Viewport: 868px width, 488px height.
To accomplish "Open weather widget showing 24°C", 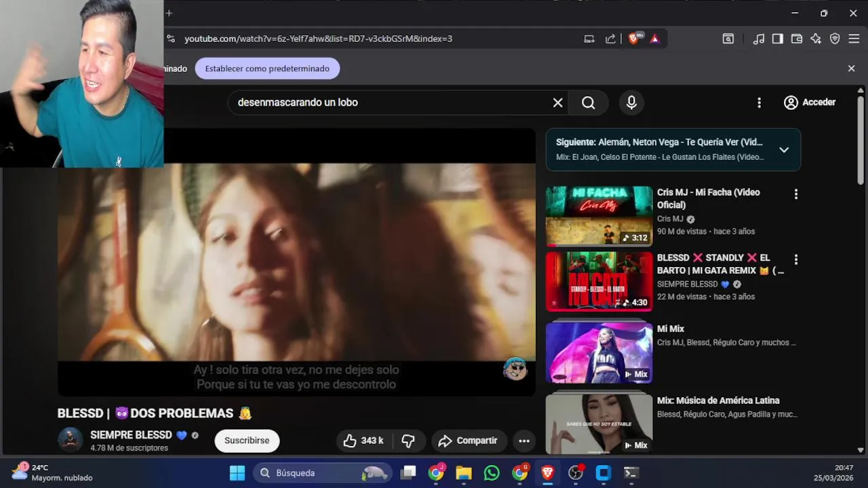I will coord(52,472).
